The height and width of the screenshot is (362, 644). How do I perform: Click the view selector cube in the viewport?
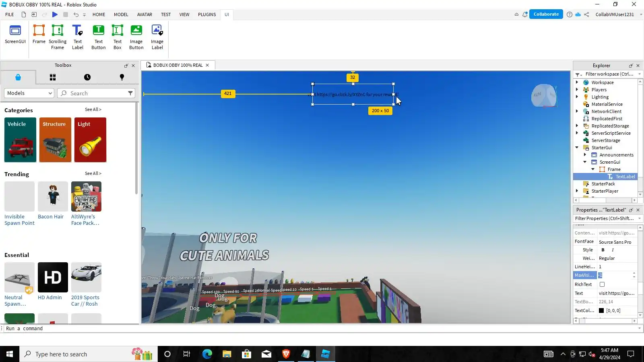545,96
